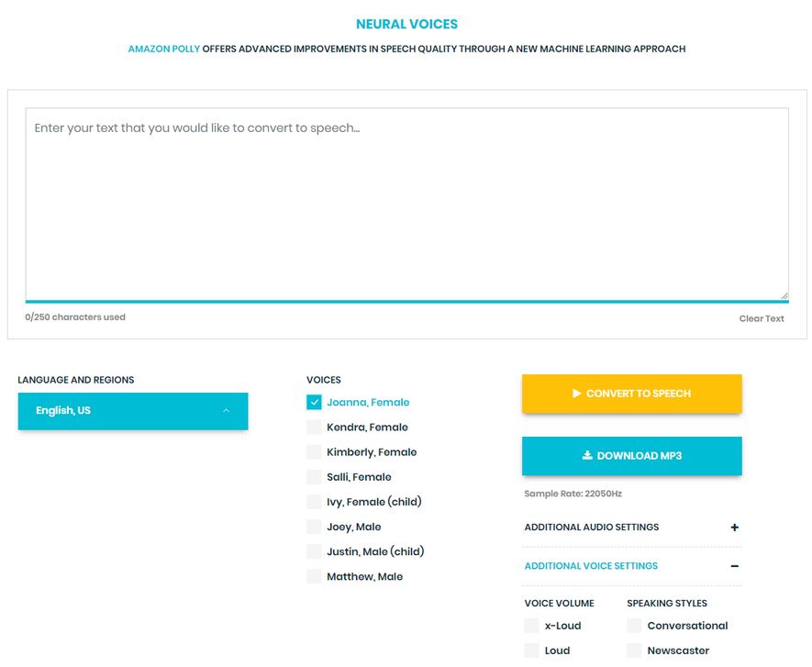Collapse the Additional Voice Settings section
The width and height of the screenshot is (812, 667).
(632, 566)
